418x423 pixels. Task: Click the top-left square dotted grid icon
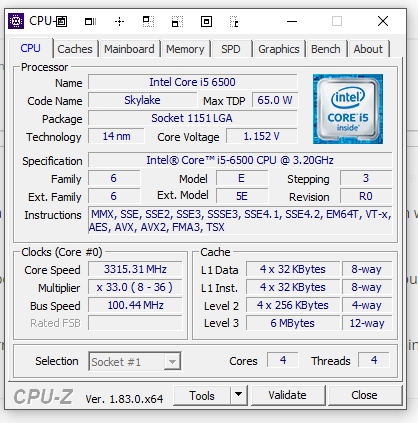point(148,22)
